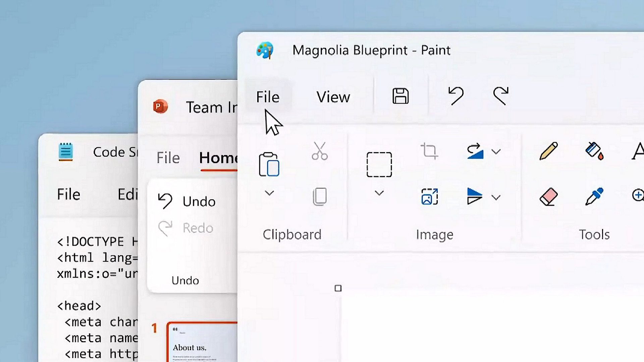Screen dimensions: 644x362
Task: Click the Paste clipboard icon
Action: tap(269, 164)
